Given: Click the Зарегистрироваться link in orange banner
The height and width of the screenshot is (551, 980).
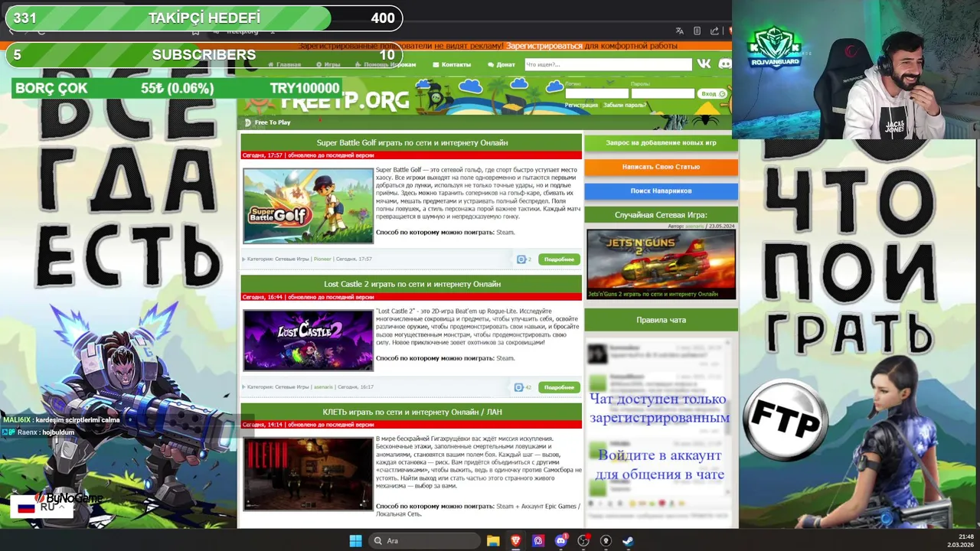Looking at the screenshot, I should coord(544,46).
